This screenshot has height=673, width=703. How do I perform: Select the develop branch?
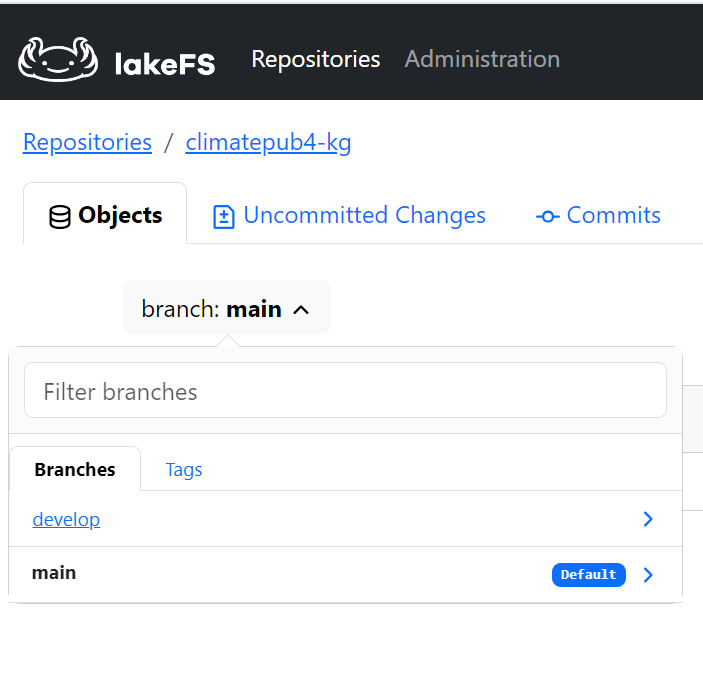click(x=66, y=519)
